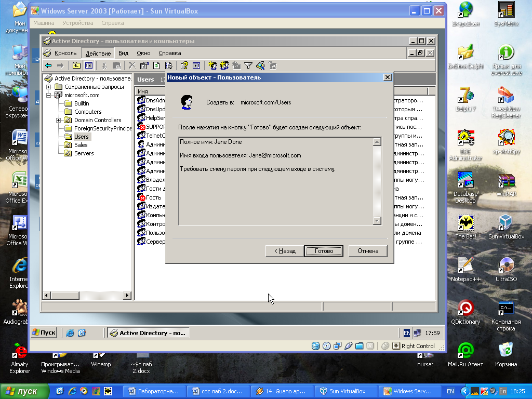Click the summary box scroll-up arrow

(377, 142)
